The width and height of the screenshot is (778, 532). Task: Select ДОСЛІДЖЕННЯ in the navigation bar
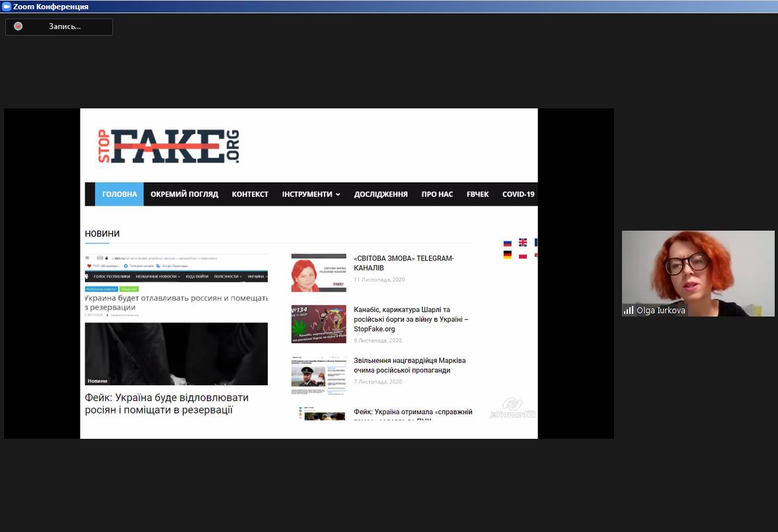381,194
